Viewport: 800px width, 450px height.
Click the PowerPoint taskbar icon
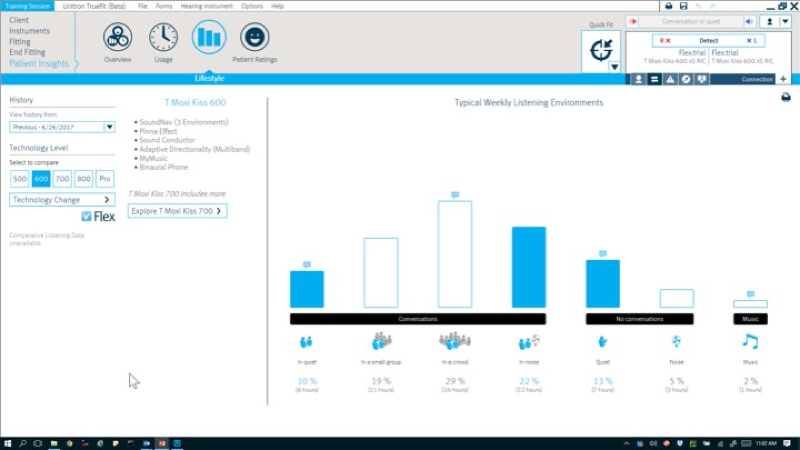[x=162, y=443]
